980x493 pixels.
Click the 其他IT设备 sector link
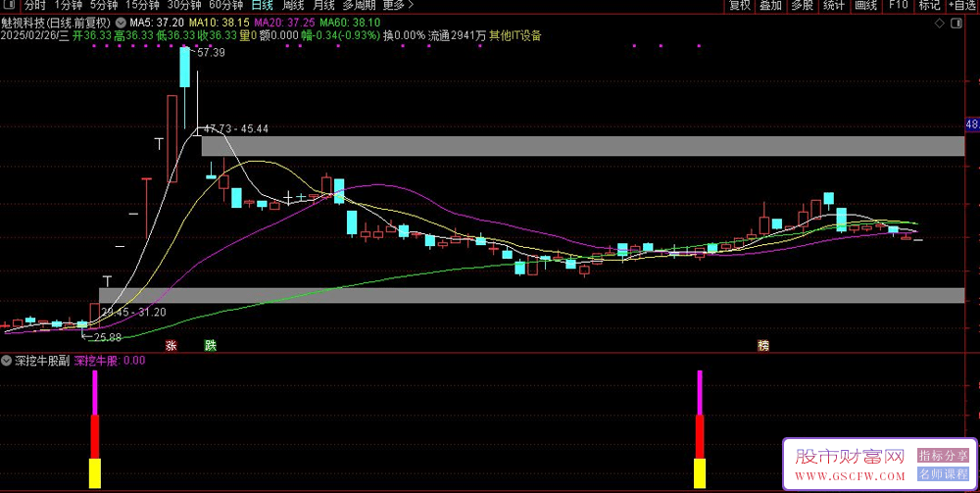pos(515,35)
